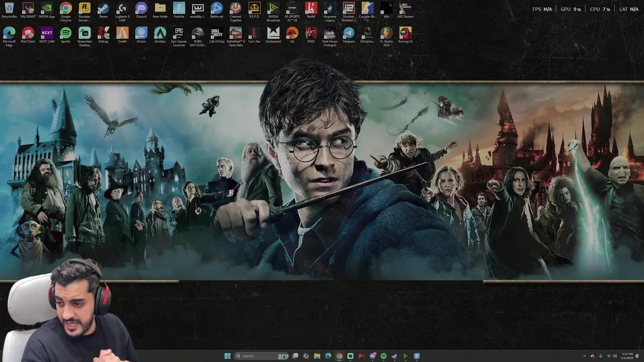Image resolution: width=644 pixels, height=362 pixels.
Task: Launch Dark Hours Prologue shortcut
Action: [330, 37]
